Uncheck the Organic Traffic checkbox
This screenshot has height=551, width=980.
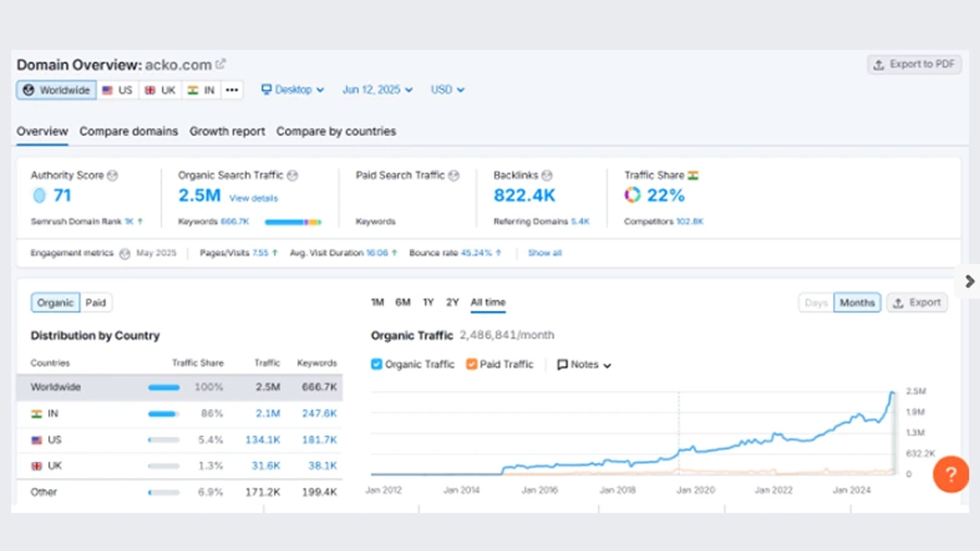377,364
